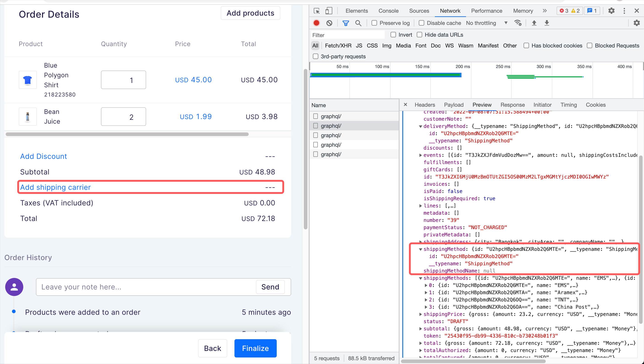This screenshot has height=364, width=644.
Task: Enable the Preserve log checkbox
Action: tap(374, 23)
